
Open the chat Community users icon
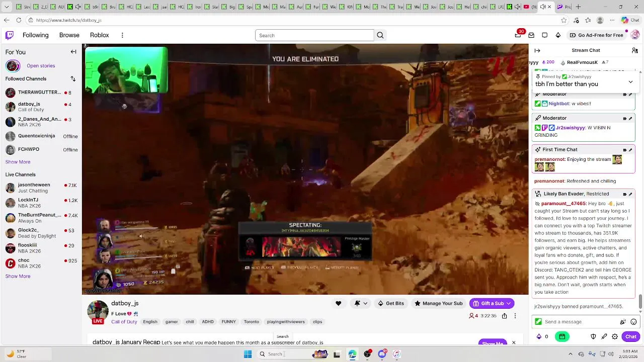pyautogui.click(x=634, y=50)
